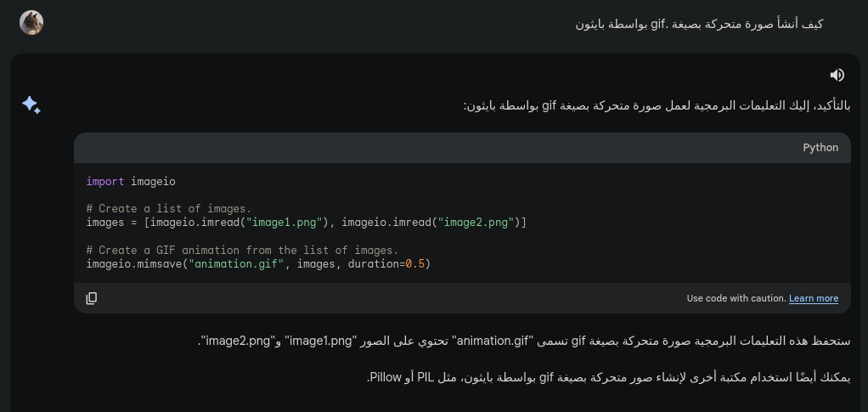The image size is (868, 412).
Task: Click the user profile avatar
Action: tap(31, 23)
